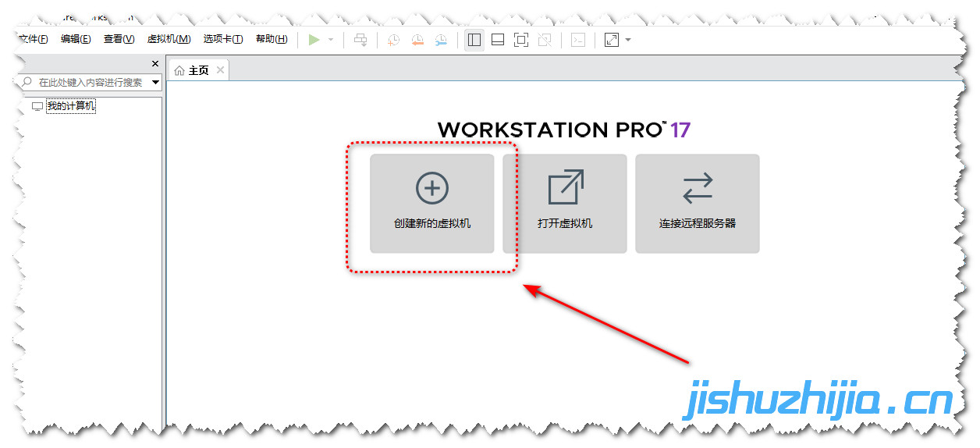Toggle the thumbnail bar view icon
This screenshot has height=448, width=980.
click(498, 40)
